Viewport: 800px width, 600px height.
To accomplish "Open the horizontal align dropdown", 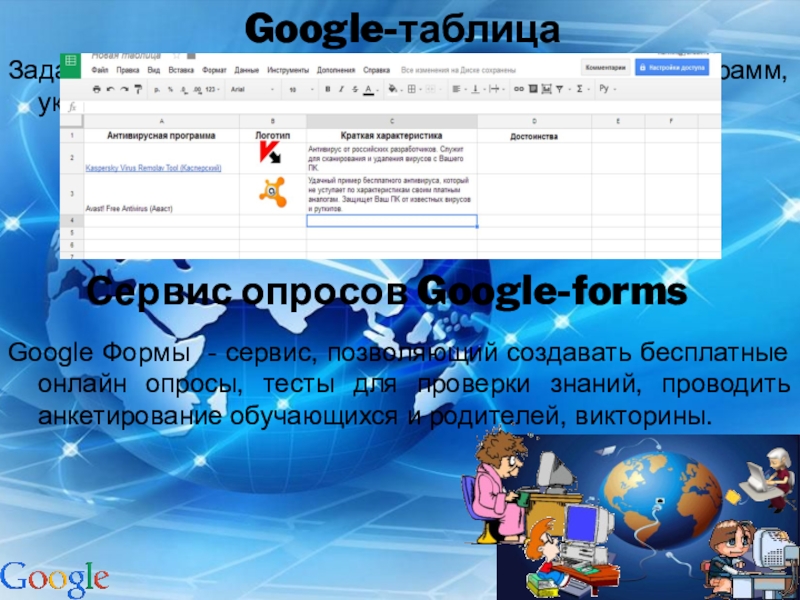I will [x=460, y=89].
